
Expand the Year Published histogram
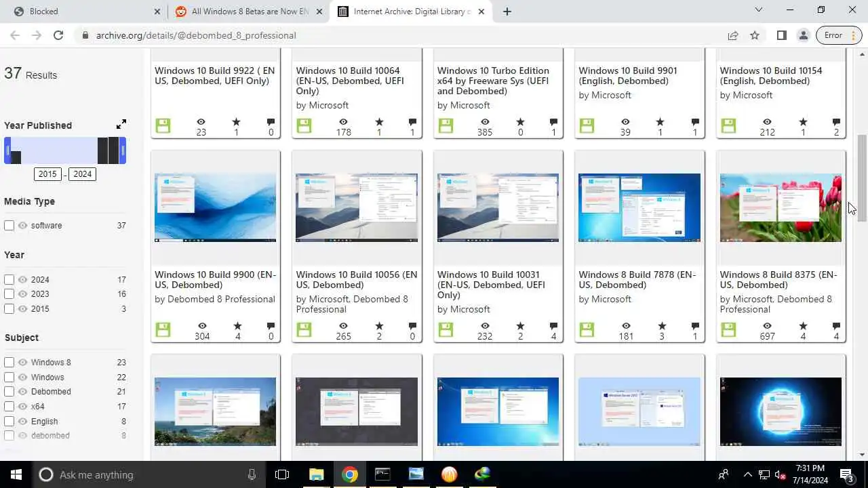tap(121, 124)
